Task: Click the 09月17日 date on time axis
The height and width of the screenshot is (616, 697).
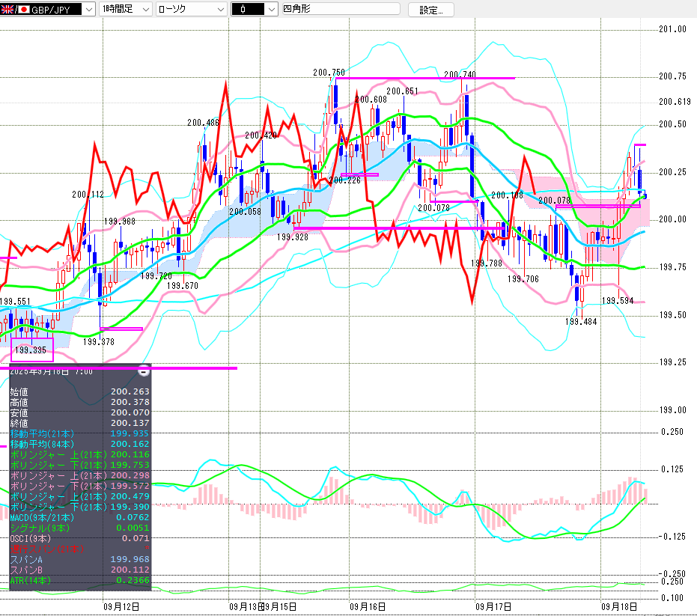Action: tap(493, 606)
